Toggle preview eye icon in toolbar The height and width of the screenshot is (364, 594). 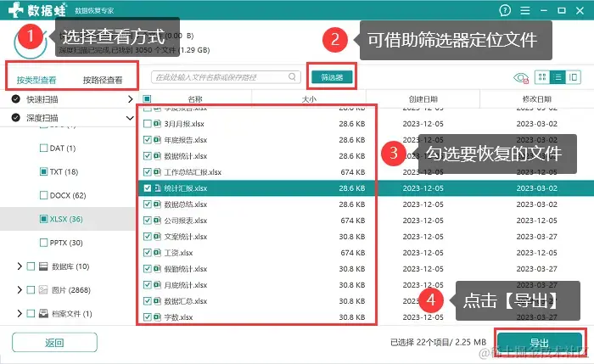point(521,78)
